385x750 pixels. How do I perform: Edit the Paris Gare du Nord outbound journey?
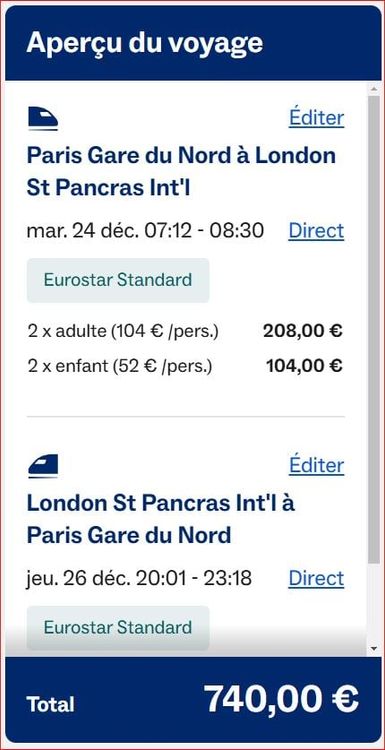tap(317, 118)
